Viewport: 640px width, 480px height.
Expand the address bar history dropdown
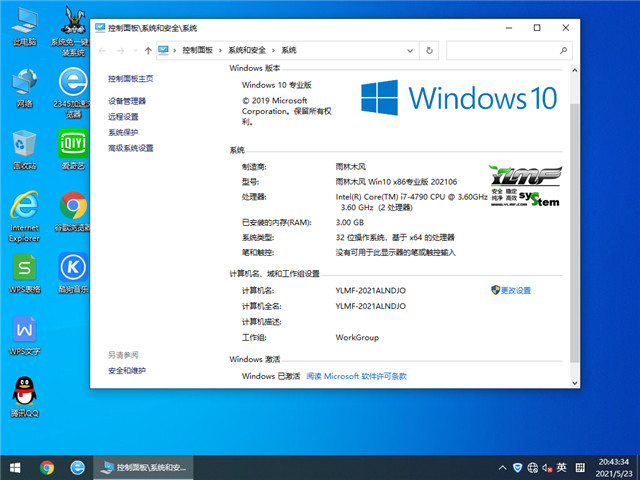pyautogui.click(x=410, y=51)
